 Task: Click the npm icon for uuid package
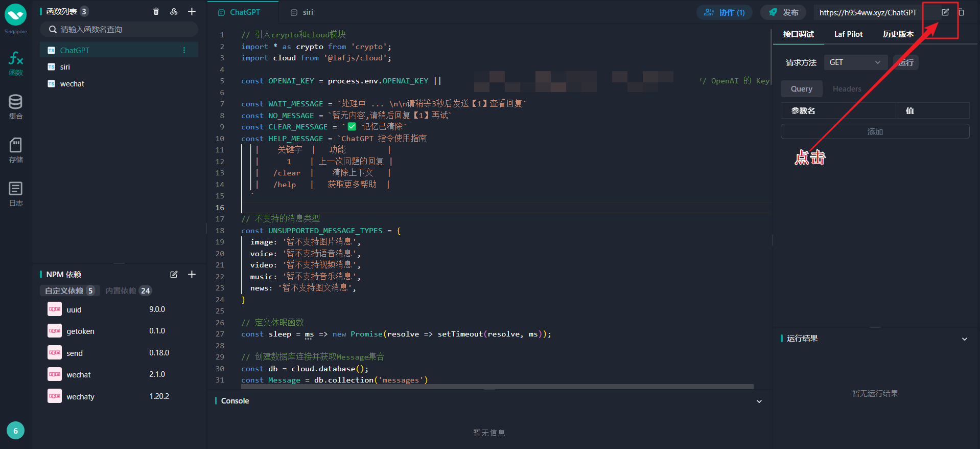click(x=55, y=309)
